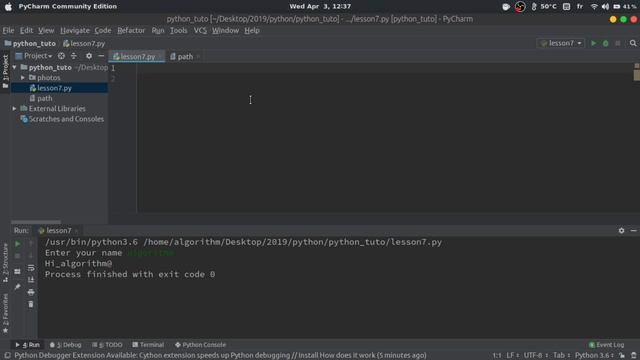Viewport: 640px width, 360px height.
Task: Minimize Run panel with the hide dash icon
Action: 633,231
